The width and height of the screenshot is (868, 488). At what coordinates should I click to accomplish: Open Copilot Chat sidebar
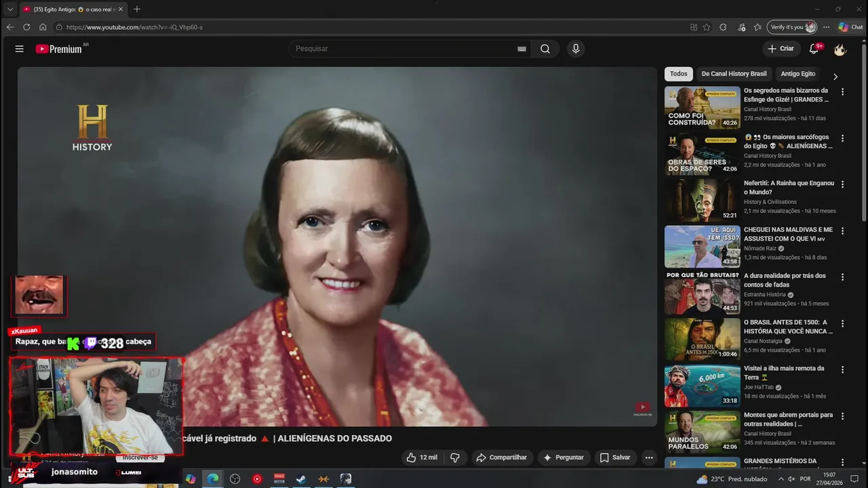pos(850,27)
